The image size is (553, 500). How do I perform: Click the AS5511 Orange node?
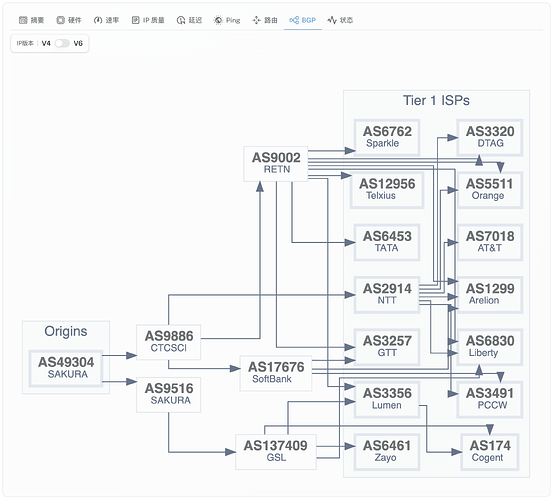[490, 190]
